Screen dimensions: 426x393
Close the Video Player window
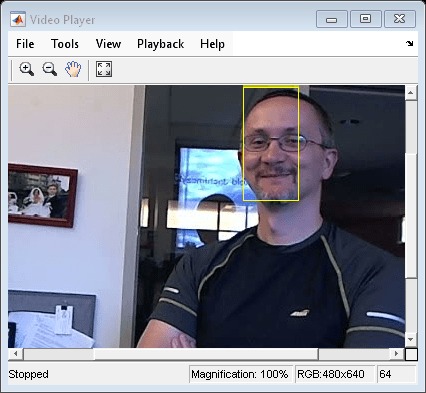click(x=400, y=19)
